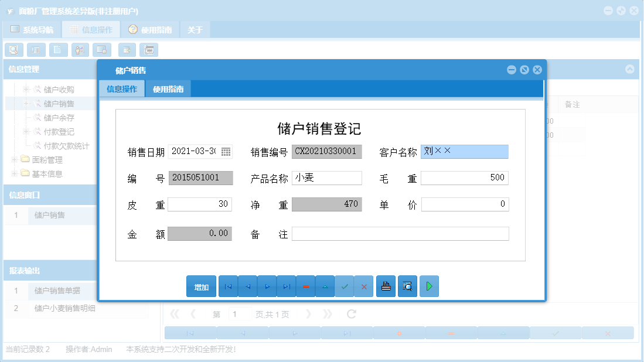Delete the record with the red minus icon
The image size is (644, 362).
305,286
